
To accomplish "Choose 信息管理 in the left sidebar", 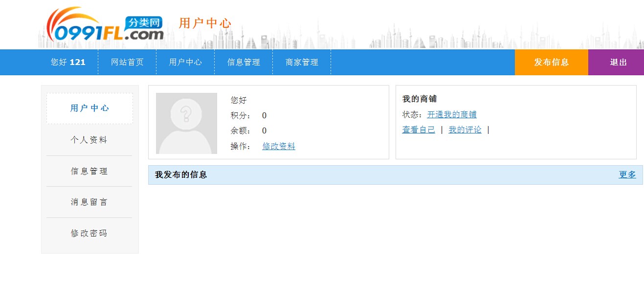I will click(x=89, y=171).
